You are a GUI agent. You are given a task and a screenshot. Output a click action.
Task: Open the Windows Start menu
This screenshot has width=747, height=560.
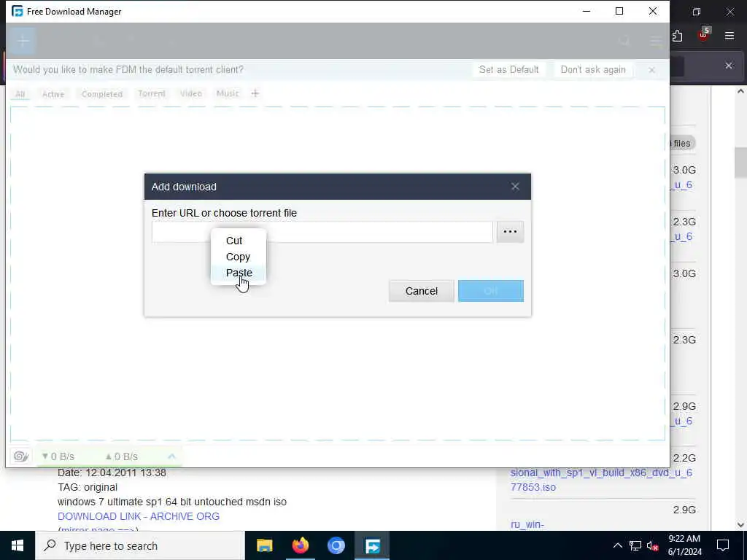[x=18, y=545]
